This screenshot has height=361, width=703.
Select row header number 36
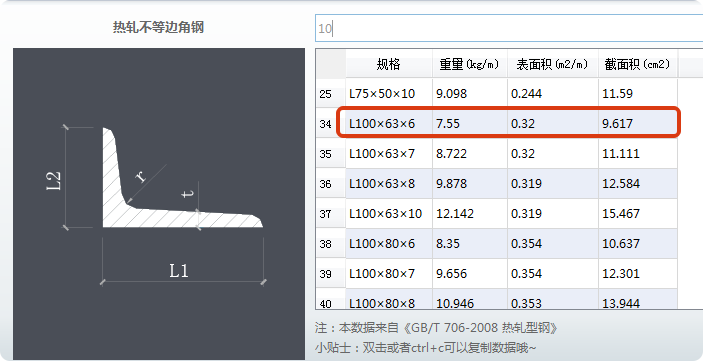coord(330,184)
